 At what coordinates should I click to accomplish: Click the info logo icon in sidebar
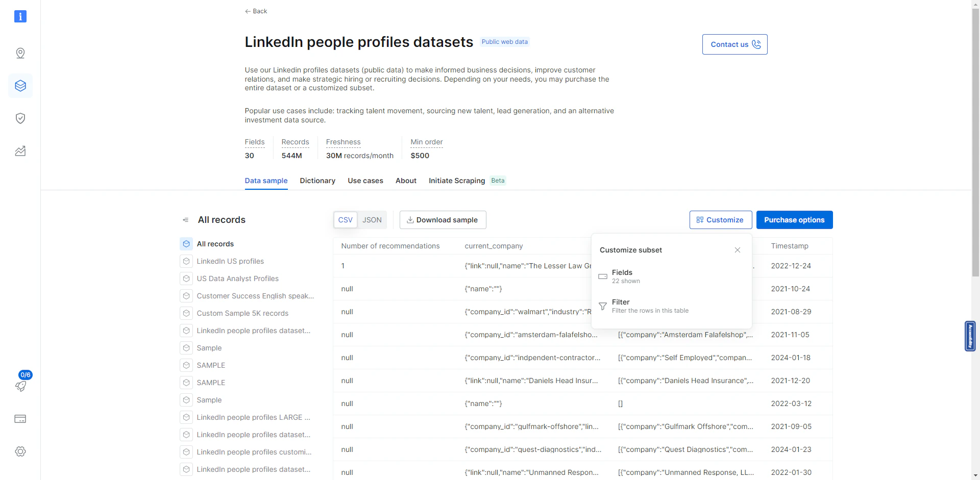coord(20,16)
